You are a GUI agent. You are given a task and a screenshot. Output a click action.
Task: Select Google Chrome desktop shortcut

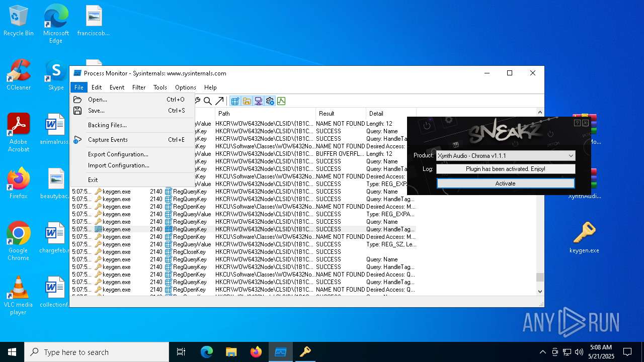point(19,241)
